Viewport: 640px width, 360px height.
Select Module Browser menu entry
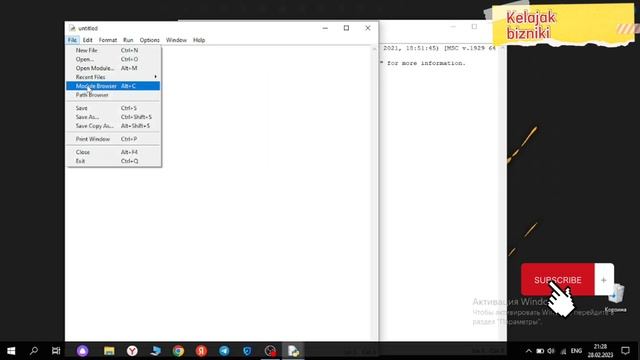113,86
